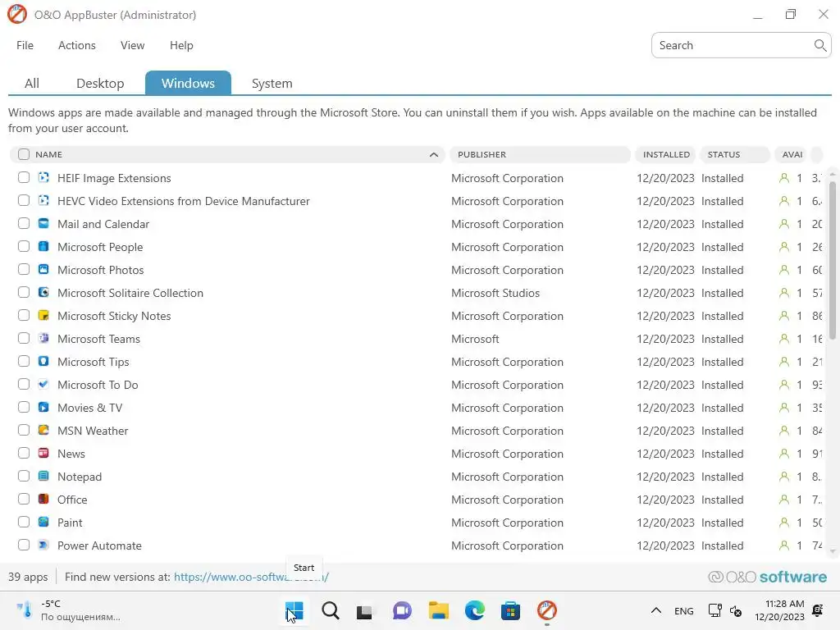This screenshot has width=840, height=630.
Task: Select the Microsoft Studios publisher text
Action: pos(495,293)
